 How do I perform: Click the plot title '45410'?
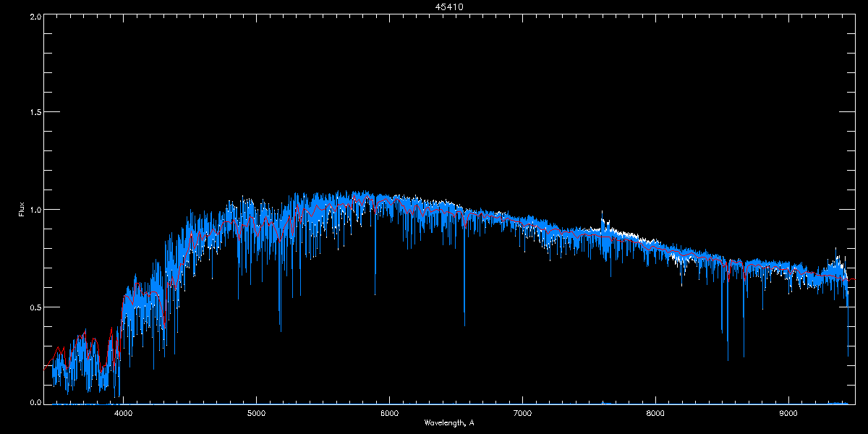click(x=448, y=7)
